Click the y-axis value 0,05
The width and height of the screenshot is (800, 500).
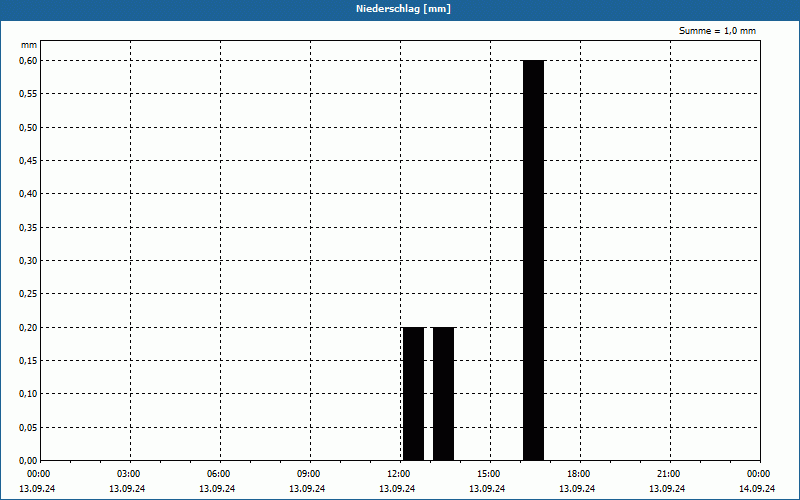28,428
